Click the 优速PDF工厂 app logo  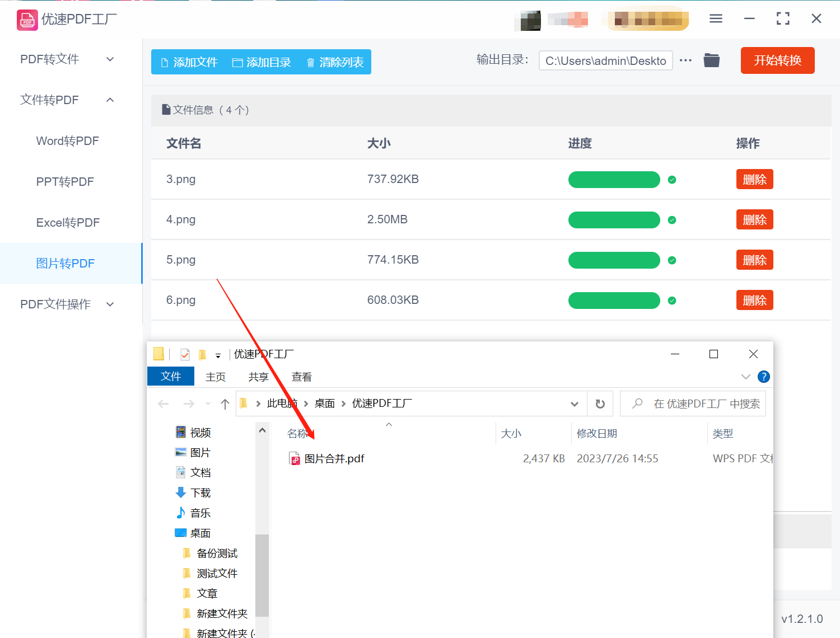27,20
